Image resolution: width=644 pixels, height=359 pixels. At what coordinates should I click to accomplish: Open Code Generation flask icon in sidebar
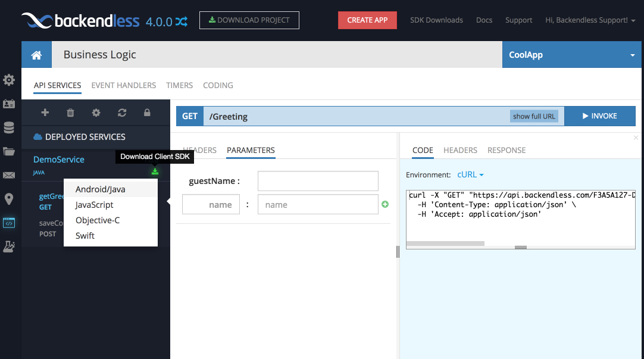click(x=8, y=246)
